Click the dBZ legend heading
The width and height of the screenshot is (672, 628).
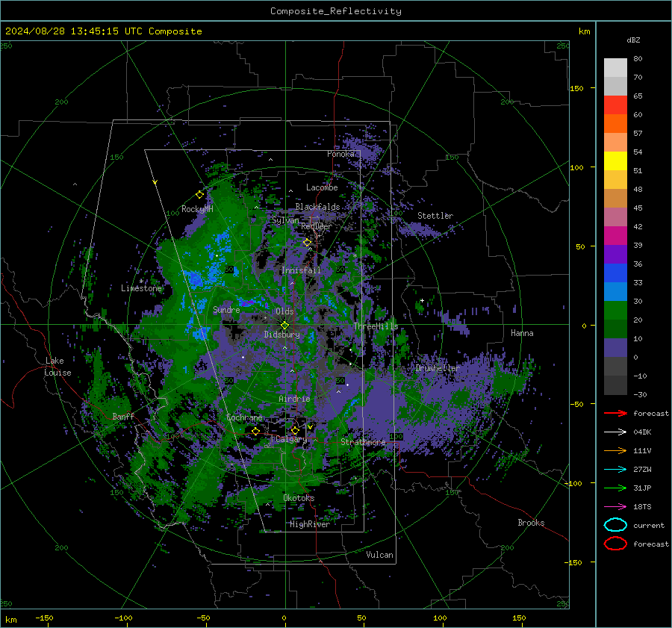(633, 40)
